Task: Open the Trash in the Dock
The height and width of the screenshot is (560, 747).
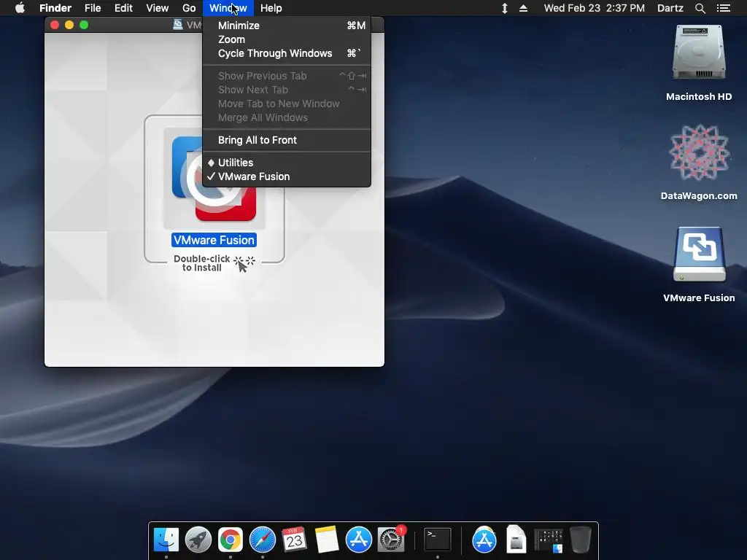Action: pyautogui.click(x=581, y=540)
